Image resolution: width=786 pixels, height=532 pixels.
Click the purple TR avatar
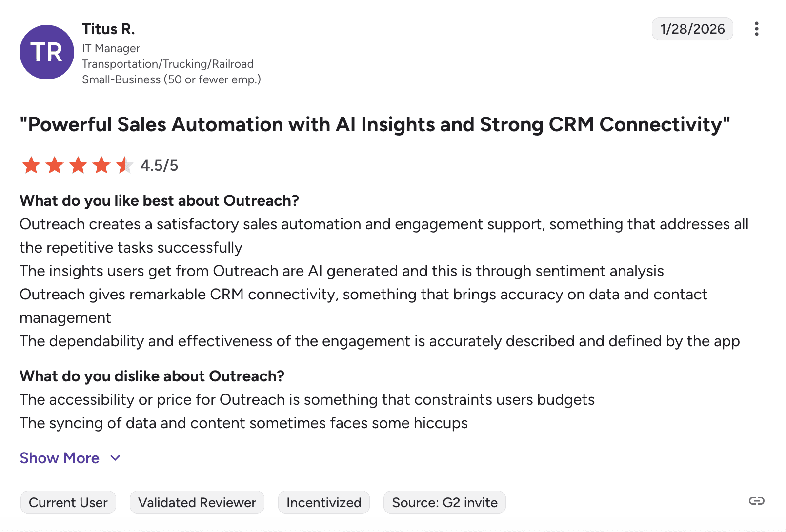47,52
